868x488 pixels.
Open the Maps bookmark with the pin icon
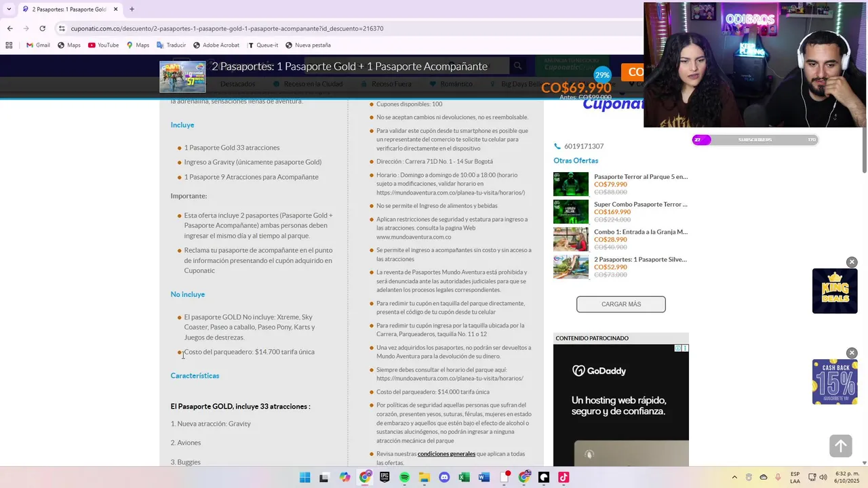138,45
